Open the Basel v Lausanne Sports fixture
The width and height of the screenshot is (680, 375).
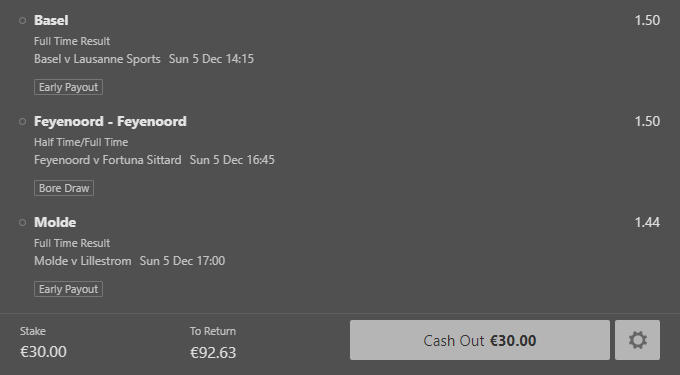click(97, 59)
